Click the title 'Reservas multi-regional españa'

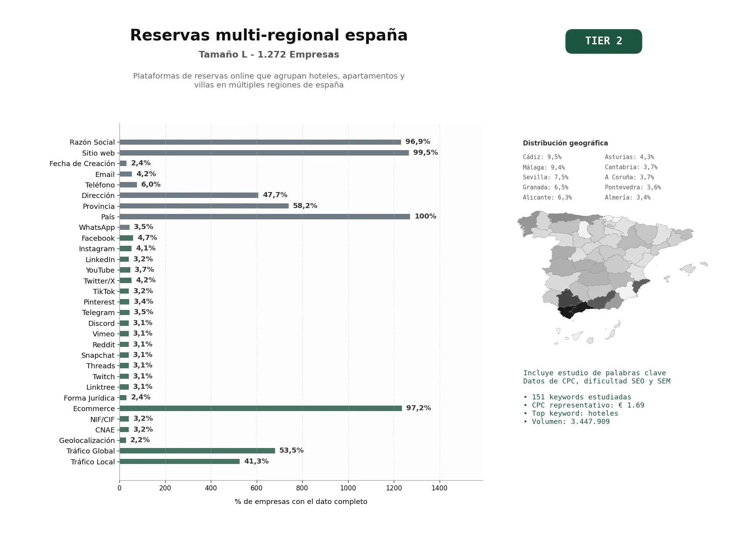[269, 35]
